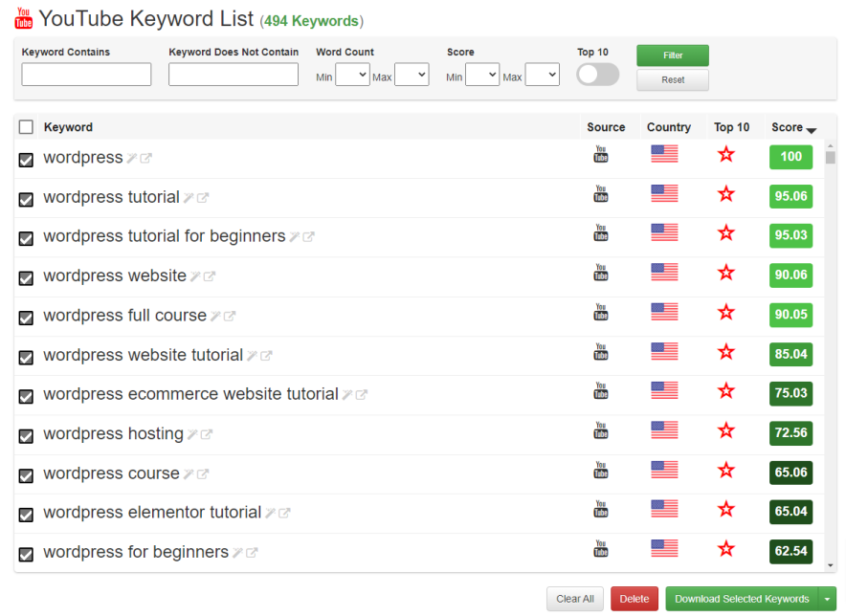The height and width of the screenshot is (616, 846).
Task: Click inside the Keyword Contains field
Action: [85, 74]
